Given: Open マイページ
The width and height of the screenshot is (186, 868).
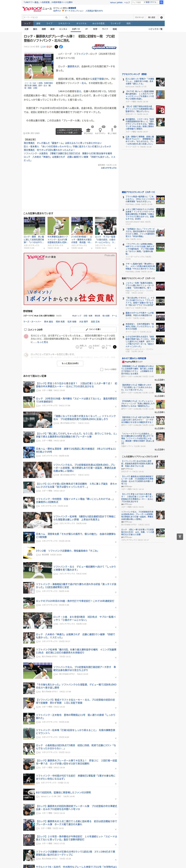Looking at the screenshot, I should tap(139, 18).
